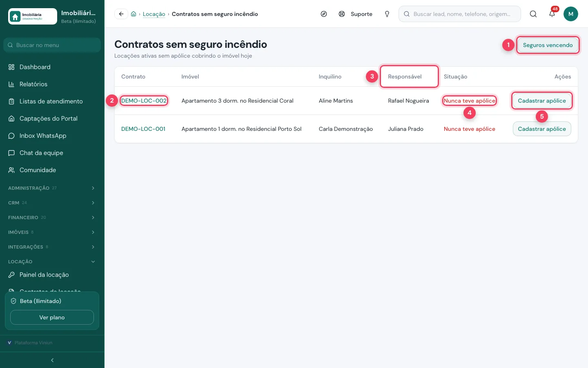Click the Imobiliária Demonstração logo
The image size is (588, 368).
pyautogui.click(x=33, y=16)
